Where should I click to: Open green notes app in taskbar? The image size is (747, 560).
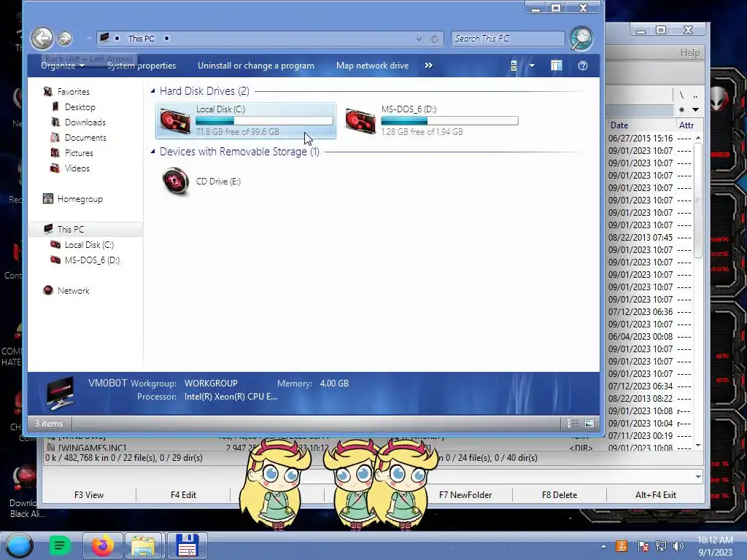click(x=60, y=545)
